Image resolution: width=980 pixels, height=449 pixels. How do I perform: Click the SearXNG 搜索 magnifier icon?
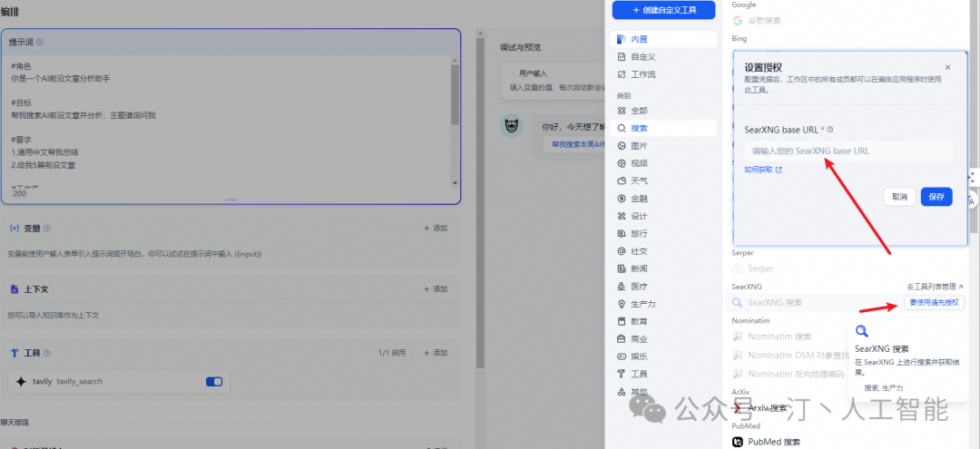(x=738, y=302)
